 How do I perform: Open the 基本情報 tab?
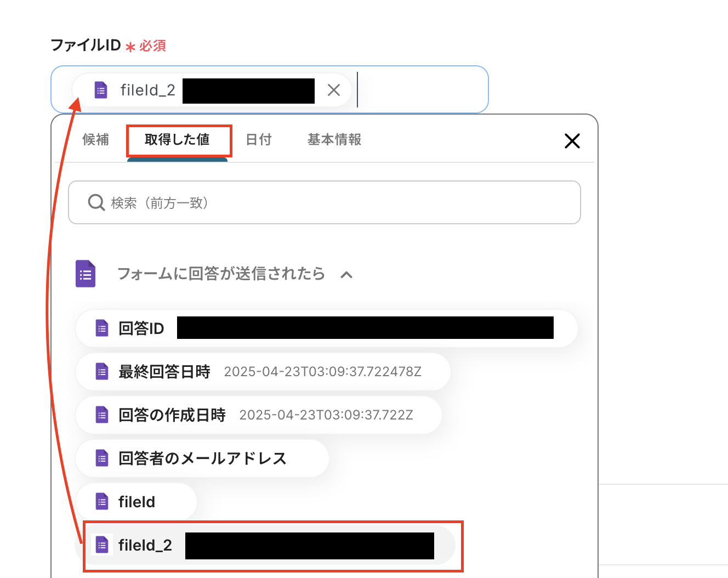click(334, 140)
